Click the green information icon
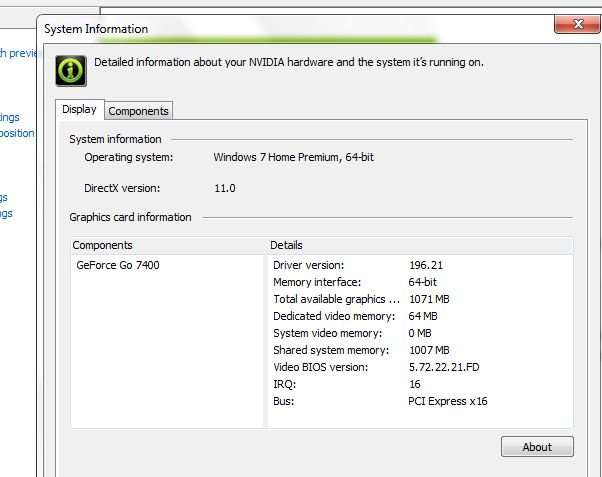Image resolution: width=602 pixels, height=477 pixels. pyautogui.click(x=71, y=71)
